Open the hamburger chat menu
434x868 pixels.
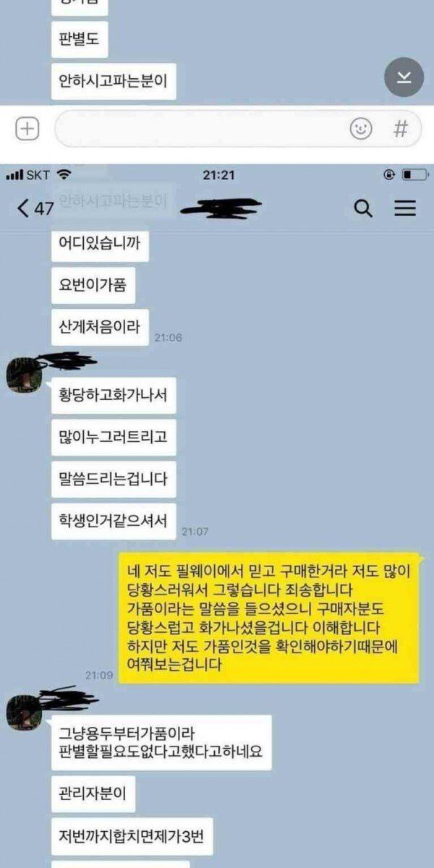405,209
